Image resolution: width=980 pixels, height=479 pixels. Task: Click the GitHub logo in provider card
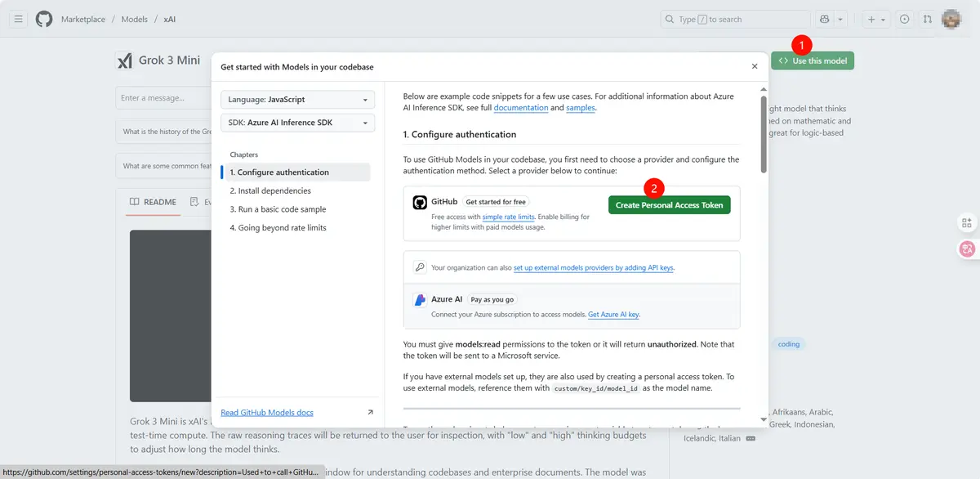coord(420,203)
